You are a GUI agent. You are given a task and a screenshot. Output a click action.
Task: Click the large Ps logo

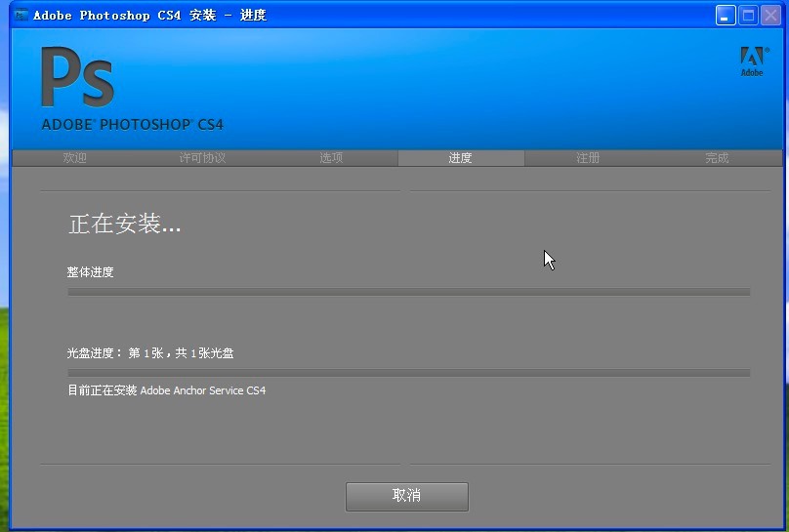click(77, 76)
